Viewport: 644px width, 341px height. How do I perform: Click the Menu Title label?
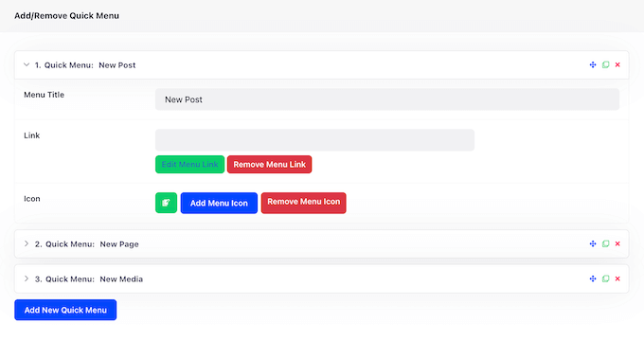[44, 95]
